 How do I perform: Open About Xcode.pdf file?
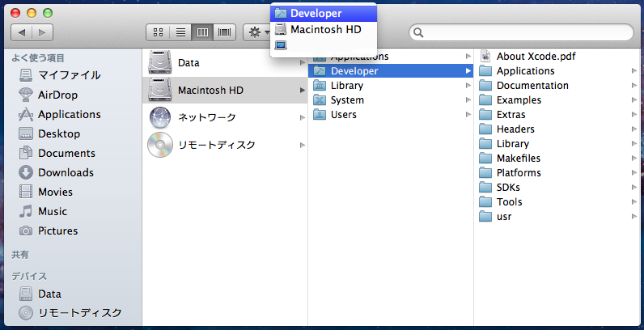pyautogui.click(x=541, y=57)
